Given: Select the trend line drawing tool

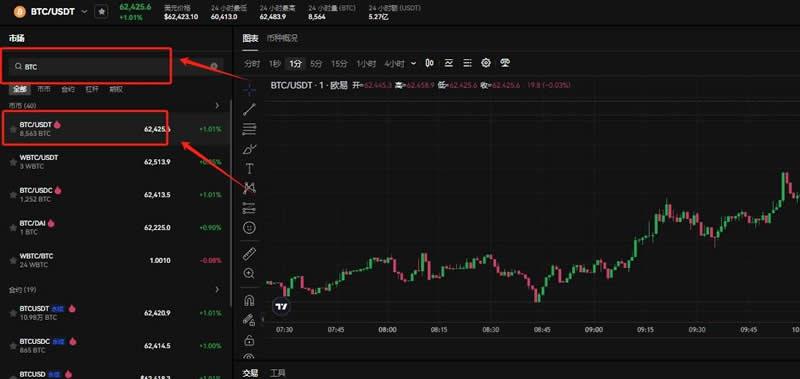Looking at the screenshot, I should 249,109.
